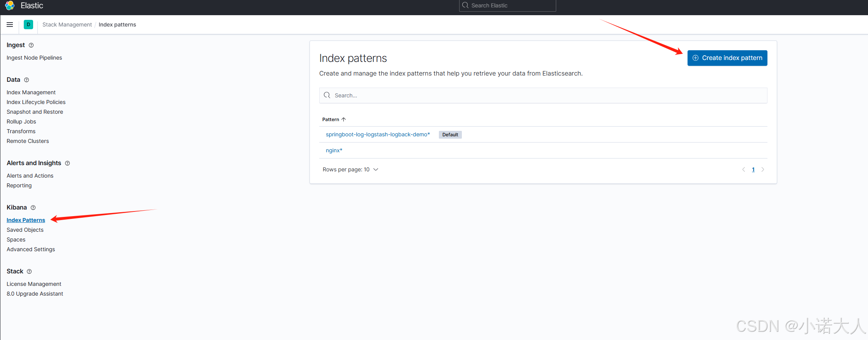Open the nginx* index pattern

(x=334, y=150)
